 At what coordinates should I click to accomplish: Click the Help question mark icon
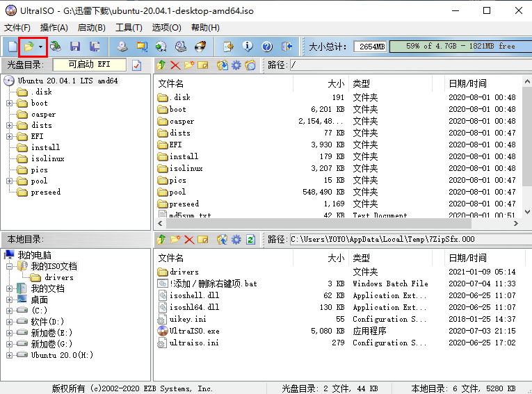267,47
